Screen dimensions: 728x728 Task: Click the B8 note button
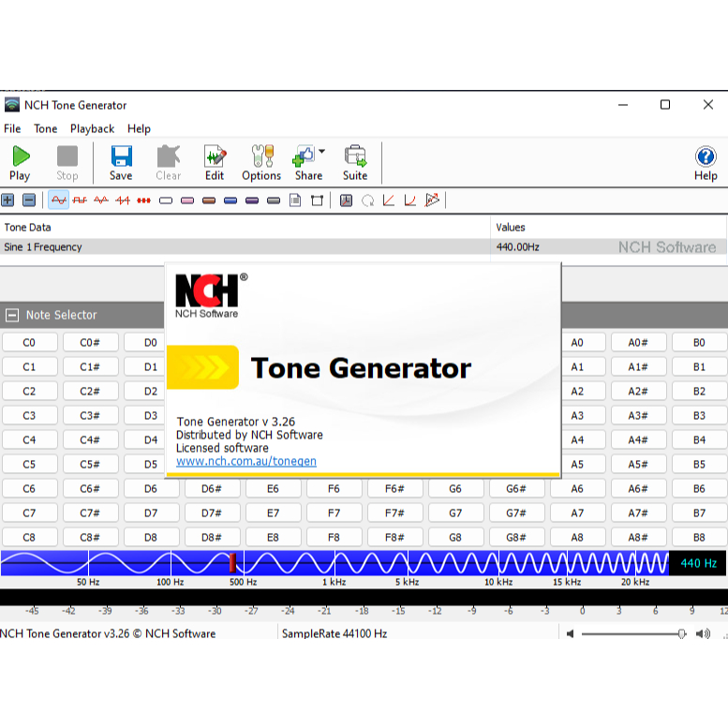[x=699, y=537]
